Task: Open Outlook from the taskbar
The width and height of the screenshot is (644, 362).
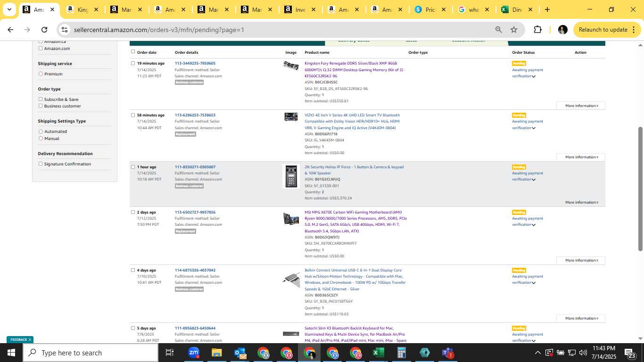Action: (240, 353)
